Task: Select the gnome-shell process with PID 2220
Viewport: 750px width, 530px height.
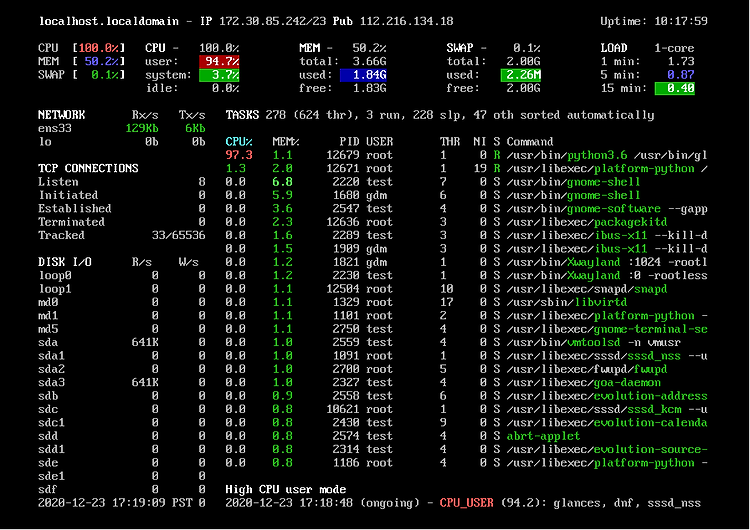Action: [466, 182]
